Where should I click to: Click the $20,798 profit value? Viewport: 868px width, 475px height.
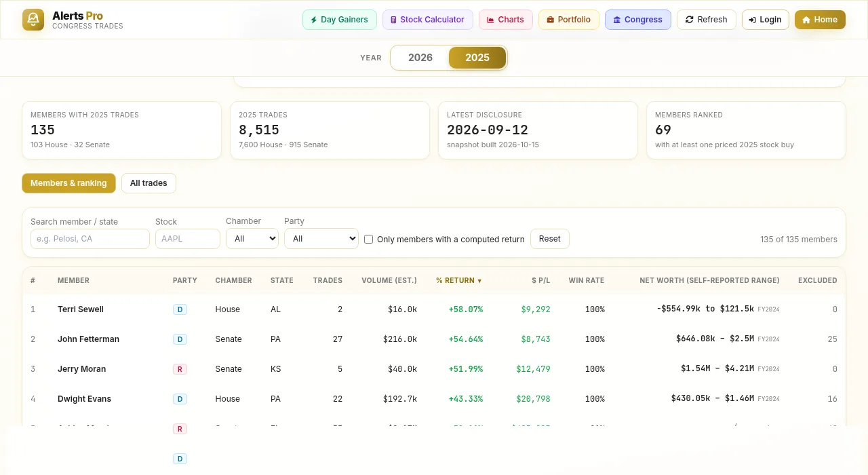point(533,399)
